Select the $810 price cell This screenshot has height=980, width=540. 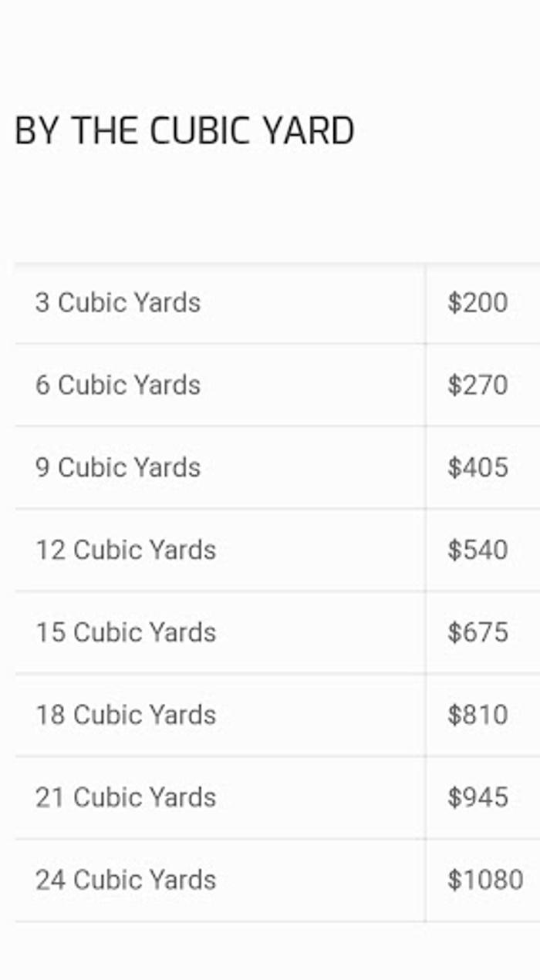pyautogui.click(x=478, y=715)
